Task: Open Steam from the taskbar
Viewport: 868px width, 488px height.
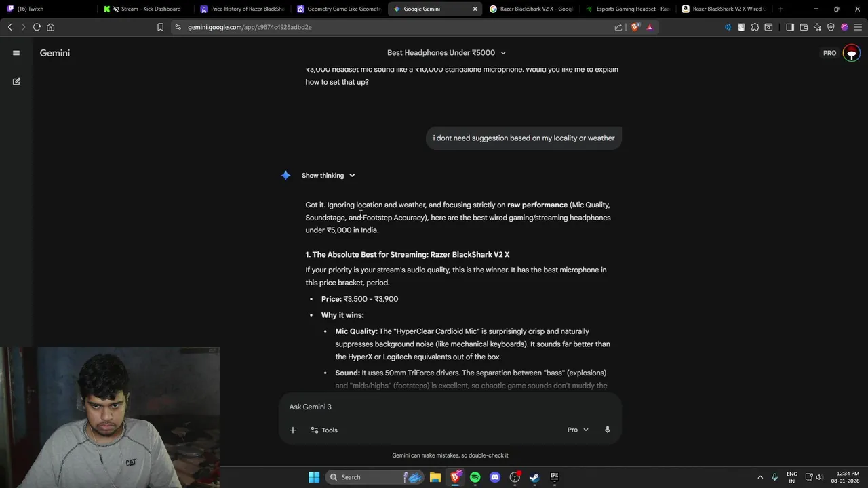Action: point(534,477)
